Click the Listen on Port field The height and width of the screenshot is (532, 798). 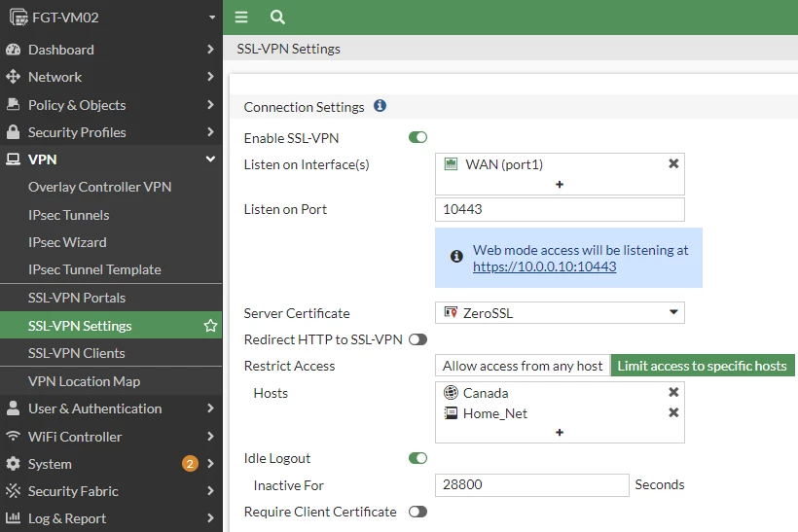click(560, 209)
